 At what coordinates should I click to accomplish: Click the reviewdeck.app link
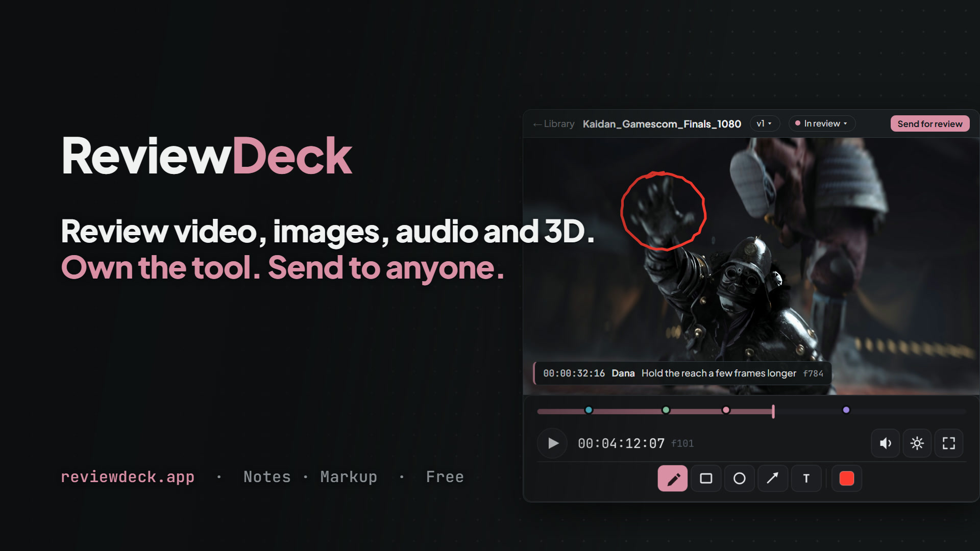click(x=128, y=477)
